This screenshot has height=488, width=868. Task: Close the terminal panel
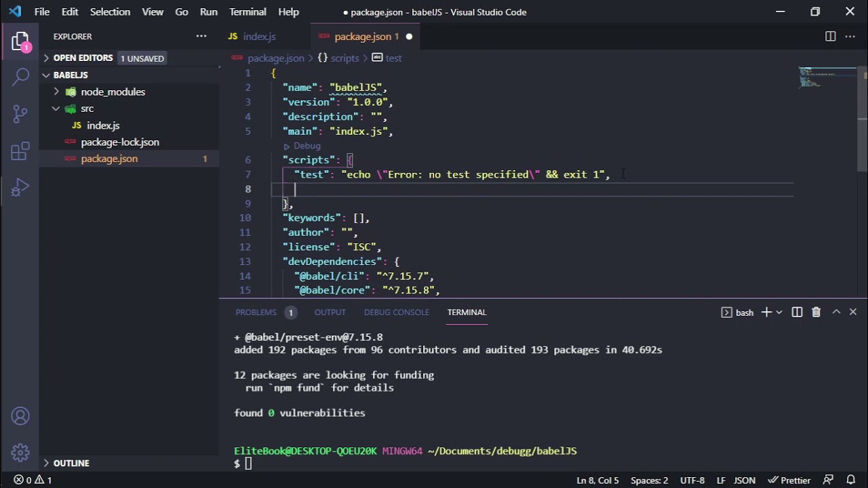(x=853, y=312)
